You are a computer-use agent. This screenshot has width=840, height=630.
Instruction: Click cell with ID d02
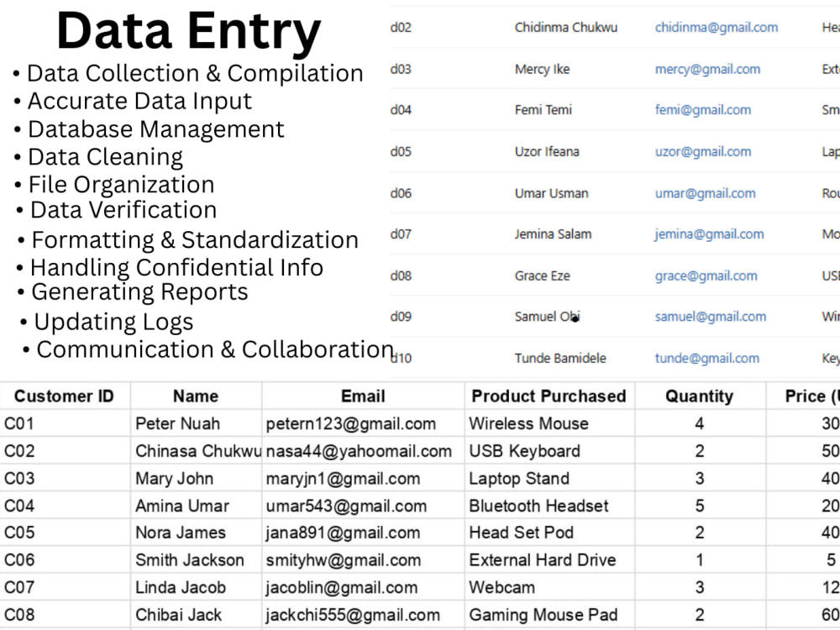[401, 28]
